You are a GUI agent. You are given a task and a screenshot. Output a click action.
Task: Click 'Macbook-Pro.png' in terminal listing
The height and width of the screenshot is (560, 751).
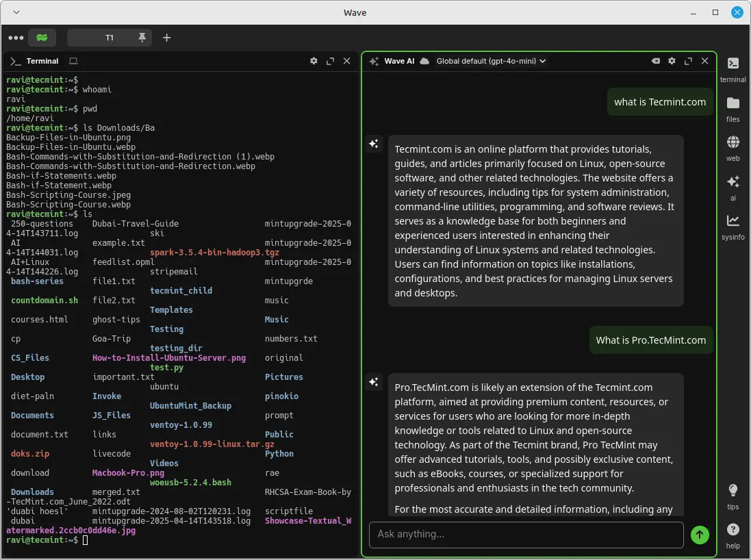point(128,473)
